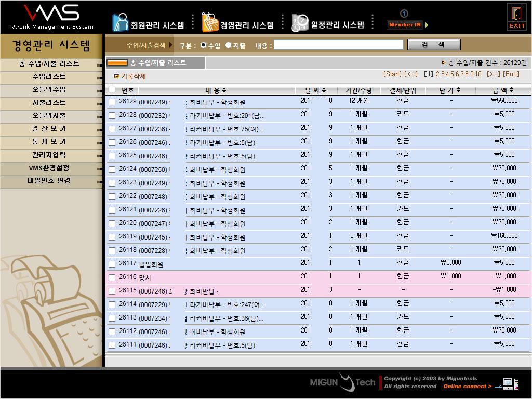Click 기간/수량 column header
This screenshot has width=532, height=399.
pyautogui.click(x=359, y=90)
